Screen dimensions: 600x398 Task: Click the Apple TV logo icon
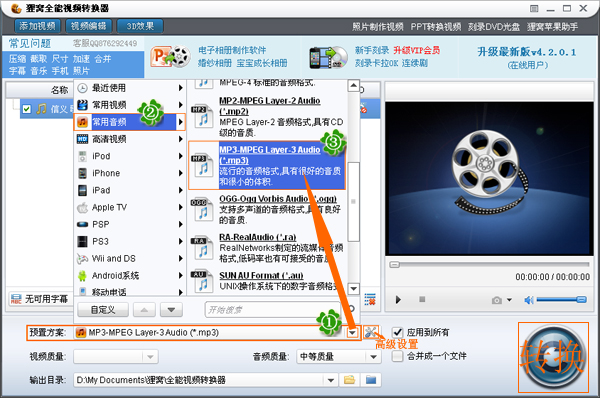pos(82,207)
